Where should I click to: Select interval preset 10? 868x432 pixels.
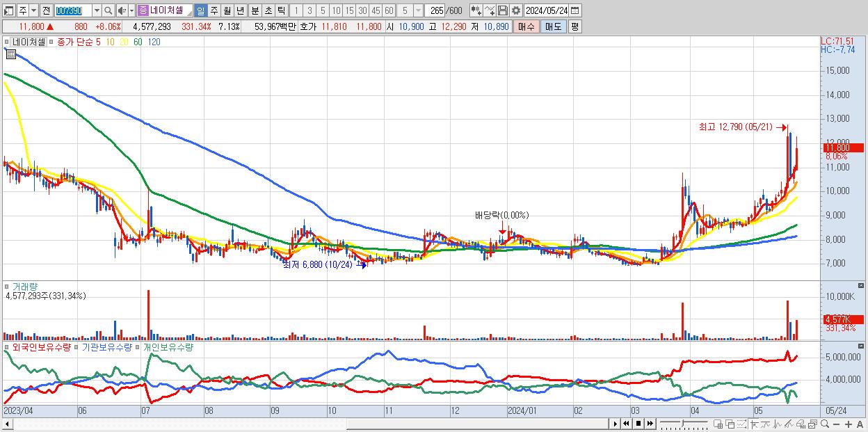[336, 10]
